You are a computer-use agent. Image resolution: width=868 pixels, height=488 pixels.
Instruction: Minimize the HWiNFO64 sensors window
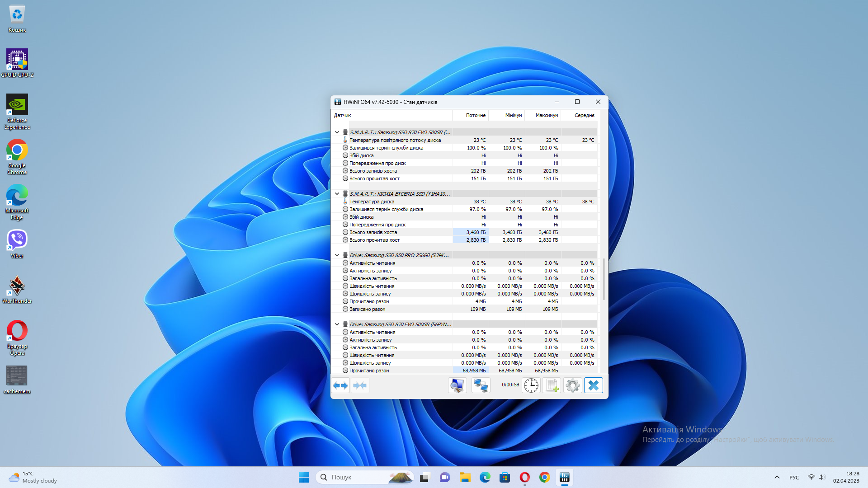(x=557, y=102)
